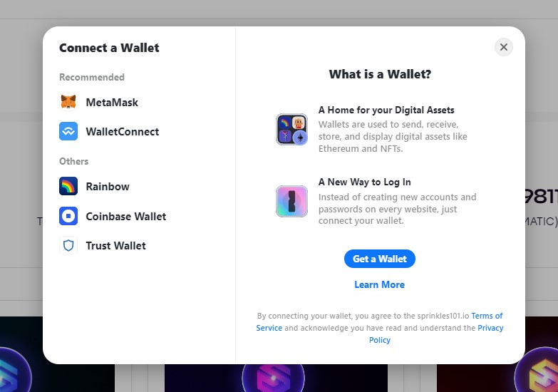Click the Digital Assets home illustration icon
The height and width of the screenshot is (392, 558).
291,130
